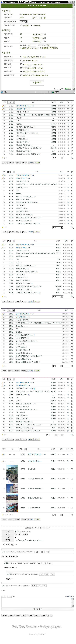Click the 완료 page icon in the status bar
Image resolution: width=76 pixels, height=644 pixels.
[x=2, y=92]
